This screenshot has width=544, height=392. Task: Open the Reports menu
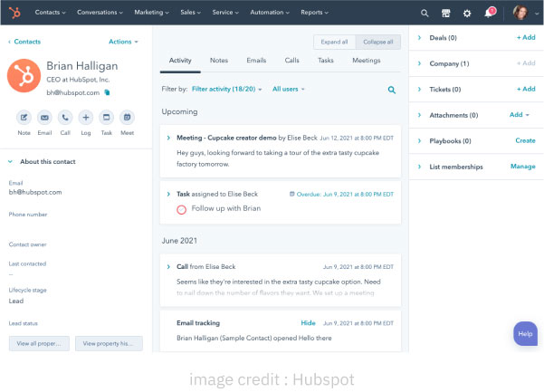(x=314, y=12)
